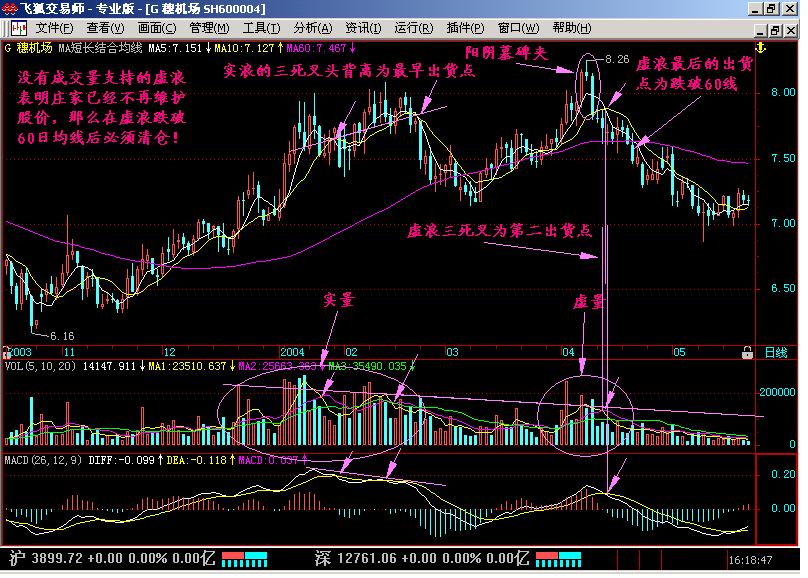808x578 pixels.
Task: Click the 日线 period label
Action: click(776, 353)
